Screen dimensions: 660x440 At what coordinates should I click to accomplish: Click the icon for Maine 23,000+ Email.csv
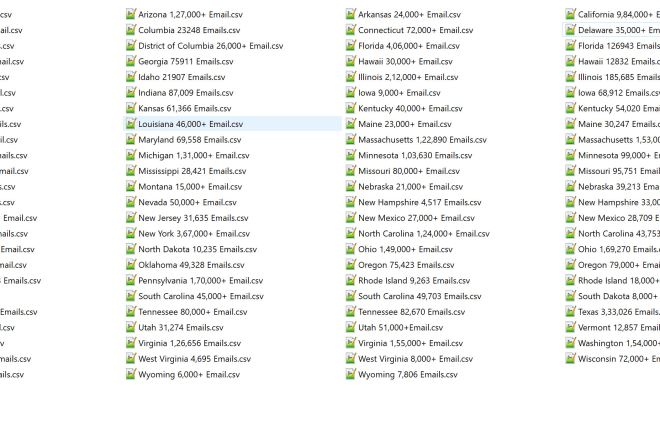tap(351, 124)
